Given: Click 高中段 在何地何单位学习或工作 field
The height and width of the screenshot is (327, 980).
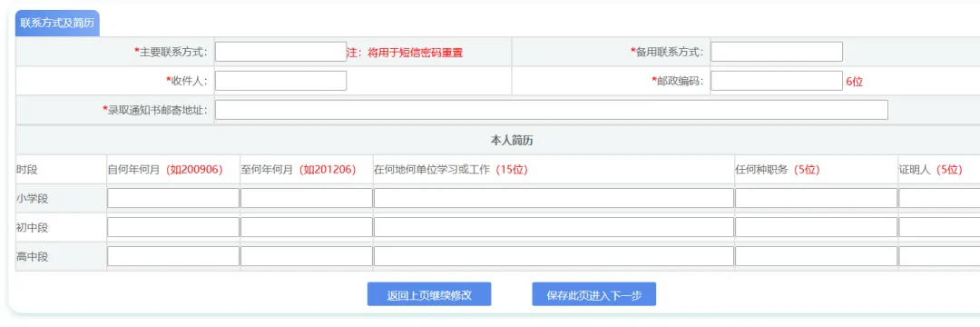Looking at the screenshot, I should click(554, 256).
